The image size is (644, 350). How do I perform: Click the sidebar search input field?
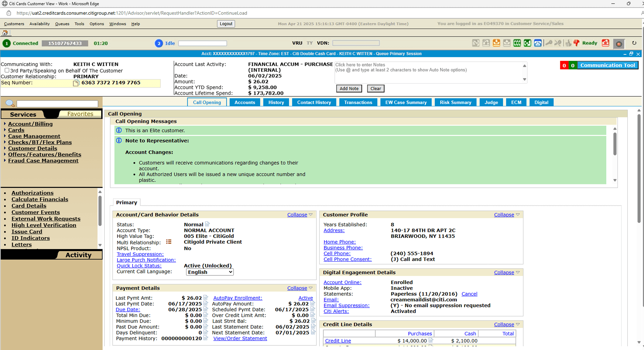[57, 104]
